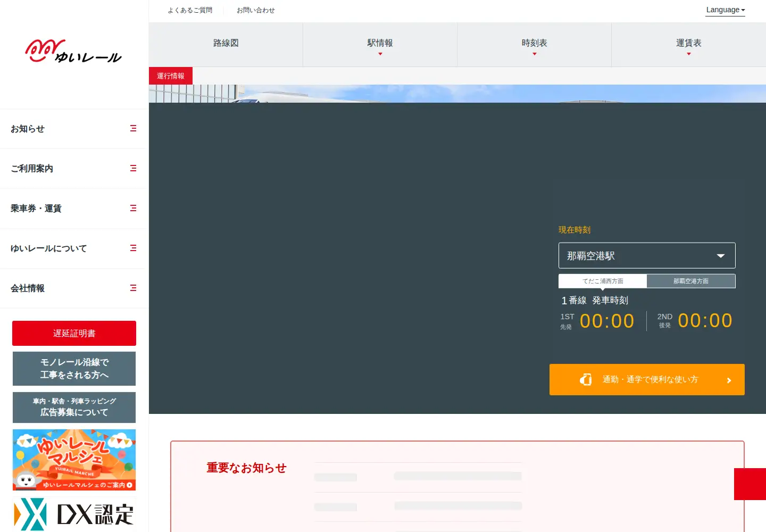
Task: Open the 那覇空港駅 station selector
Action: 647,256
